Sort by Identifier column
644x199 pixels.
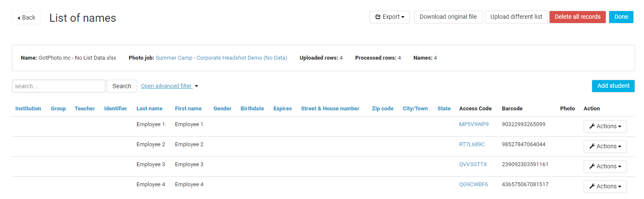tap(116, 109)
